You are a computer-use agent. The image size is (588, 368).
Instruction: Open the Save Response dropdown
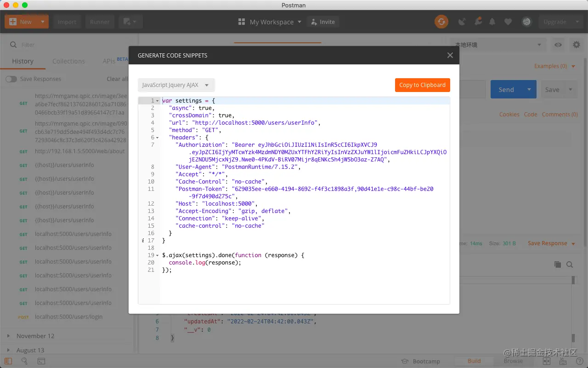[x=551, y=243]
